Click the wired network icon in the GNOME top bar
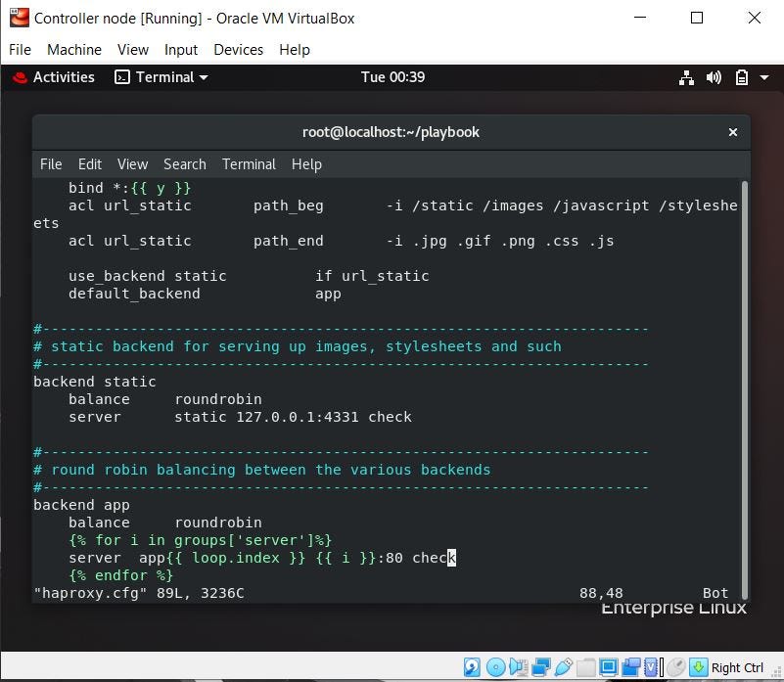 pyautogui.click(x=686, y=77)
